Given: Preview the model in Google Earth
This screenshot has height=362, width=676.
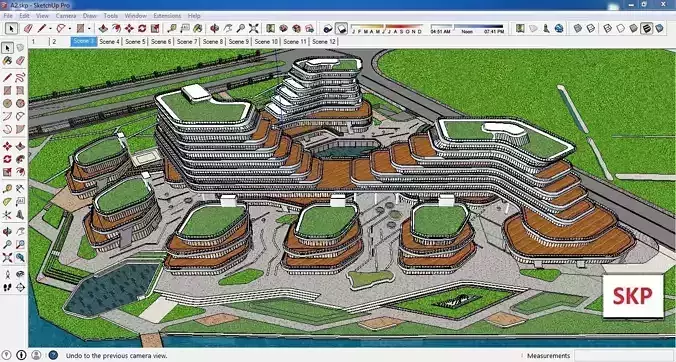Looking at the screenshot, I should point(559,28).
